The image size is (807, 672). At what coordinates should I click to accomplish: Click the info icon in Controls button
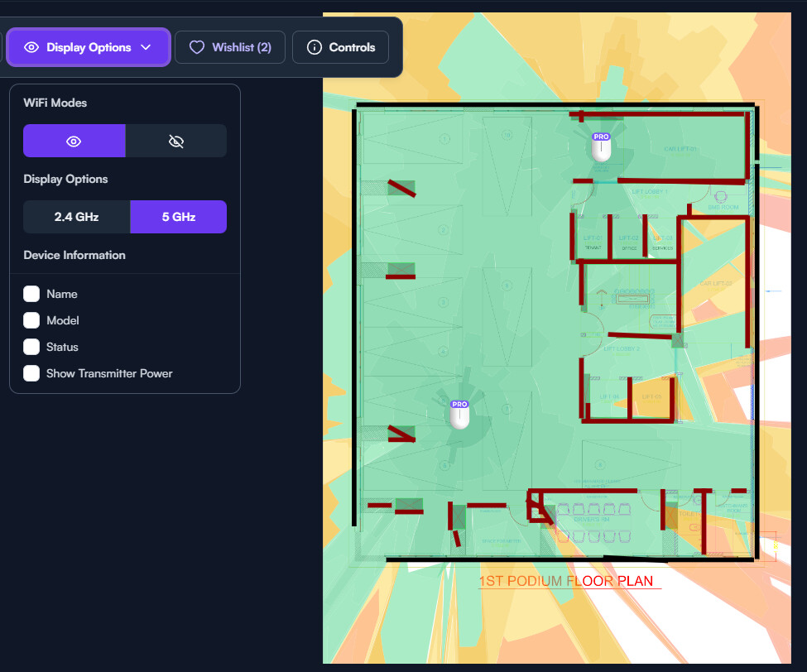point(314,47)
